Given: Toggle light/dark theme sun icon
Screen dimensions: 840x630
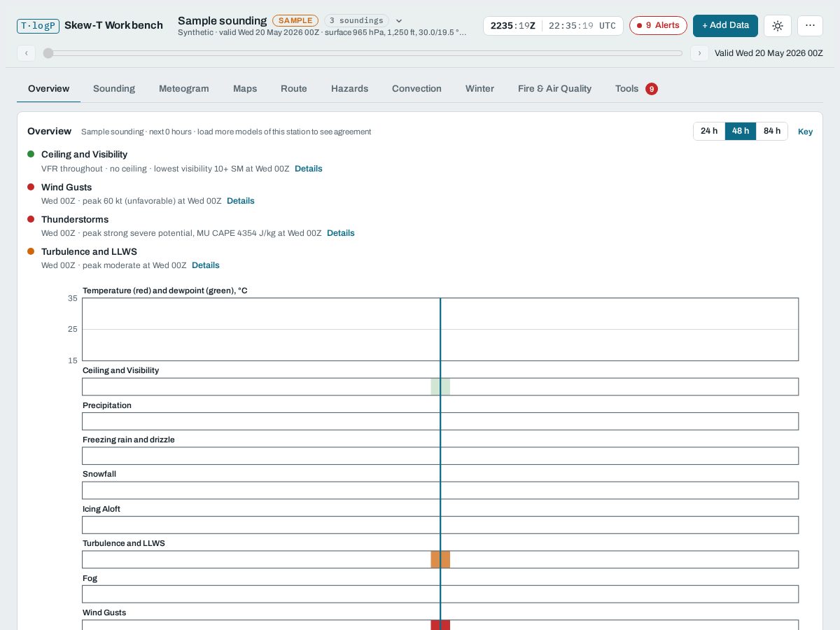Looking at the screenshot, I should pos(778,26).
